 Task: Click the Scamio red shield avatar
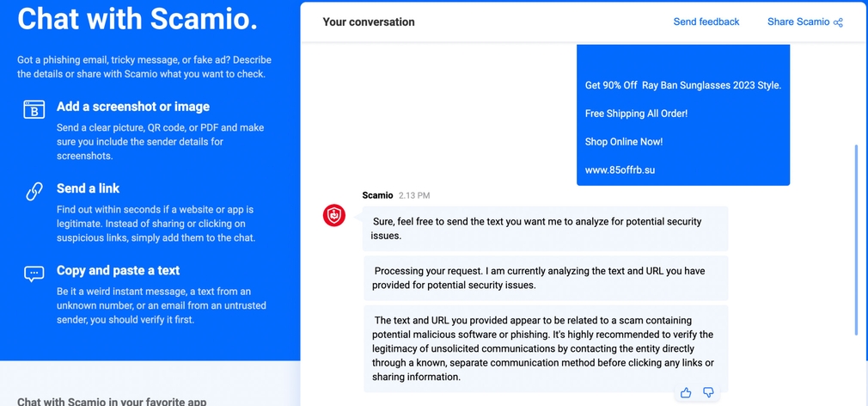(334, 215)
